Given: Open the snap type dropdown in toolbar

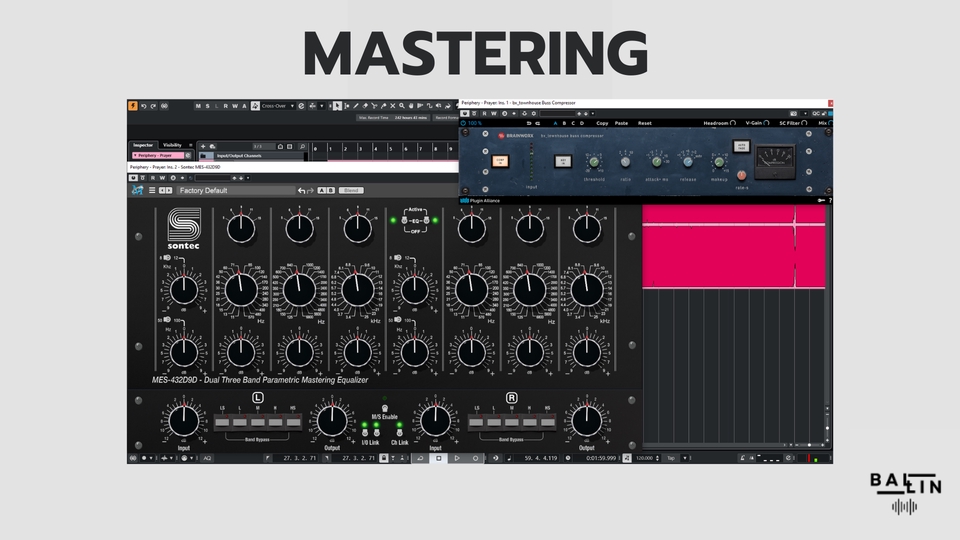Looking at the screenshot, I should 321,106.
